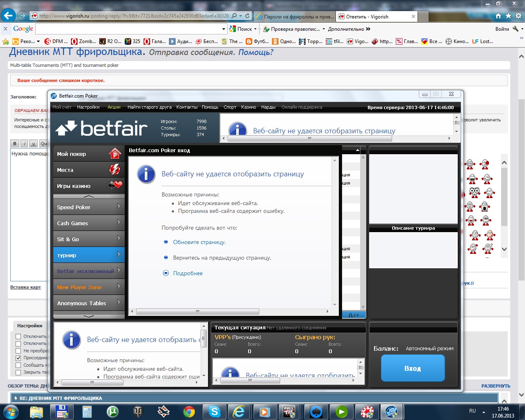This screenshot has height=420, width=525.
Task: Open Skype from the taskbar
Action: pos(214,411)
